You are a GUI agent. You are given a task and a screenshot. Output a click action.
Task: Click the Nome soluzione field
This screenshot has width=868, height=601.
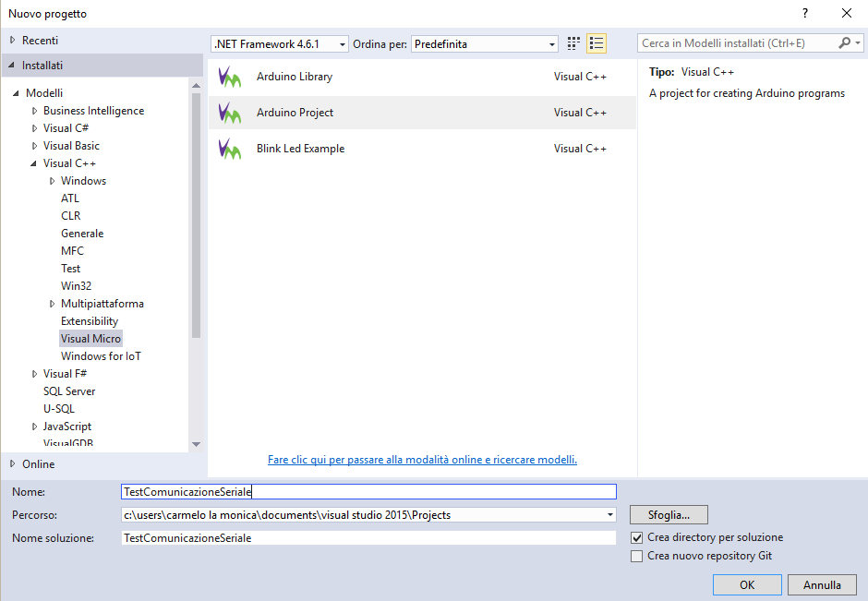pyautogui.click(x=368, y=538)
